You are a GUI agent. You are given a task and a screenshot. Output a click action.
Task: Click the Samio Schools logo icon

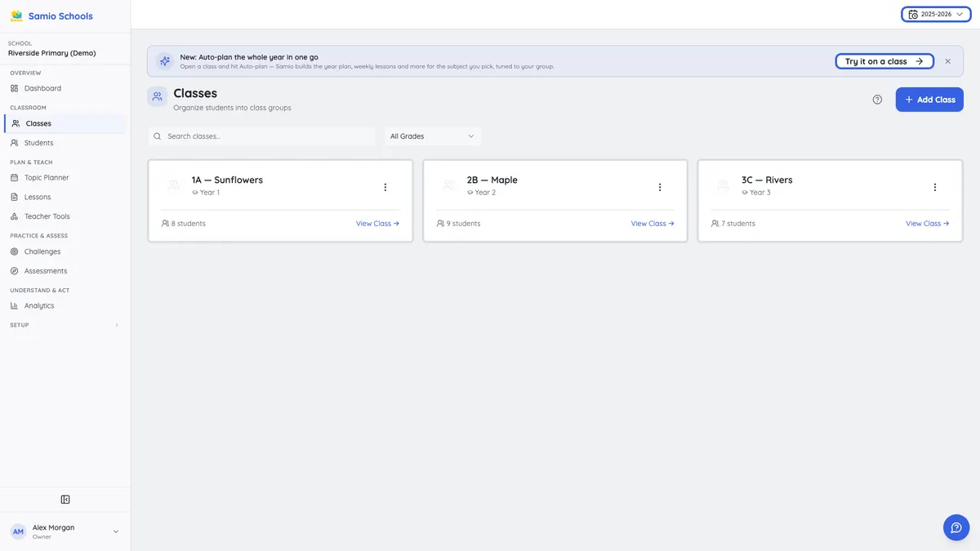pyautogui.click(x=16, y=16)
